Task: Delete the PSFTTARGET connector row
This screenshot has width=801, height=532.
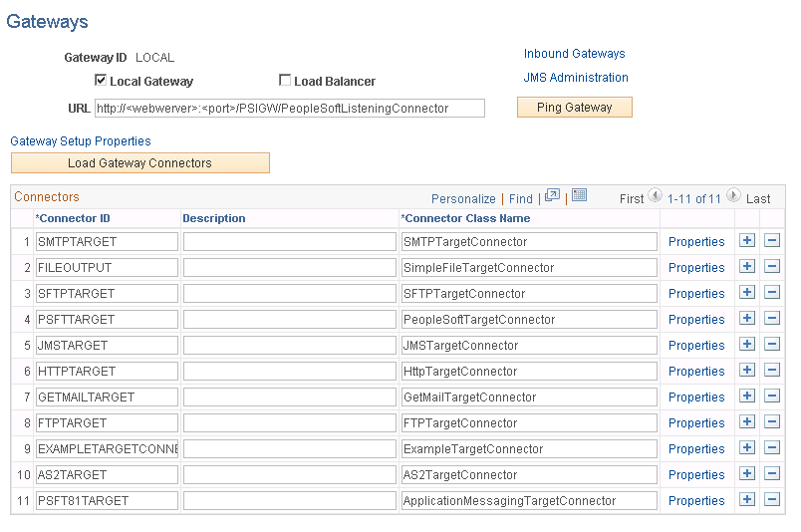Action: point(772,319)
